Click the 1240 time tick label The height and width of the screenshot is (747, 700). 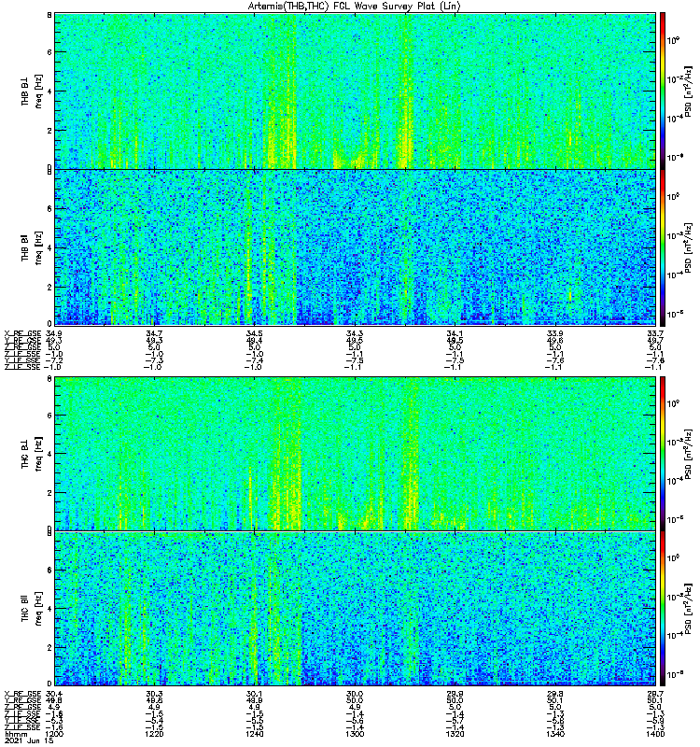(254, 734)
